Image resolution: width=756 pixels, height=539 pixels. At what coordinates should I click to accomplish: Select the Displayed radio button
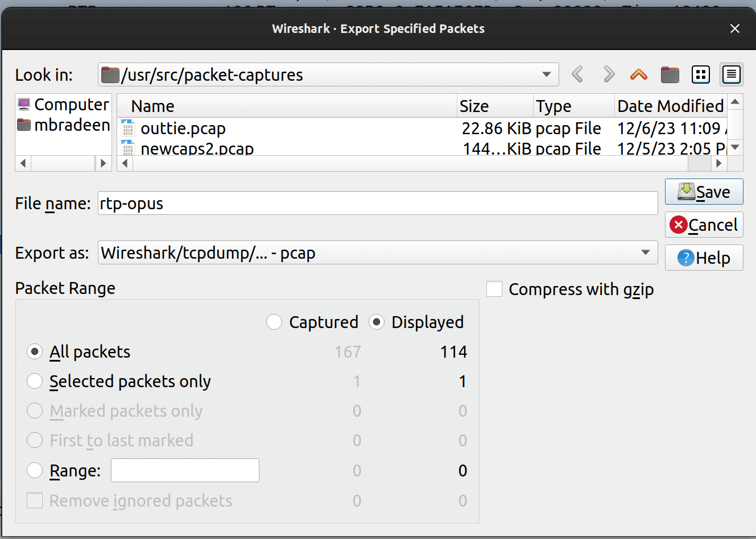coord(377,322)
